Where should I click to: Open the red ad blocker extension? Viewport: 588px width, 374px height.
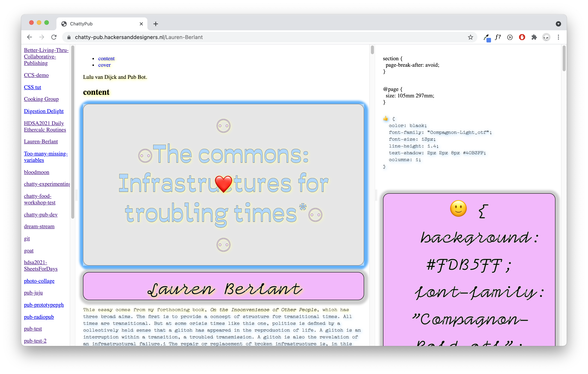(x=522, y=37)
